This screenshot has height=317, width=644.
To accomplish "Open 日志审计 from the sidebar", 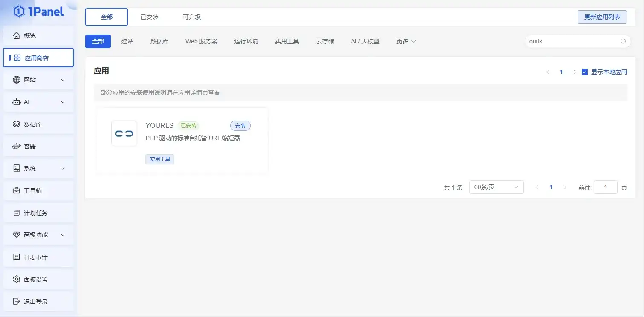I will pyautogui.click(x=38, y=257).
